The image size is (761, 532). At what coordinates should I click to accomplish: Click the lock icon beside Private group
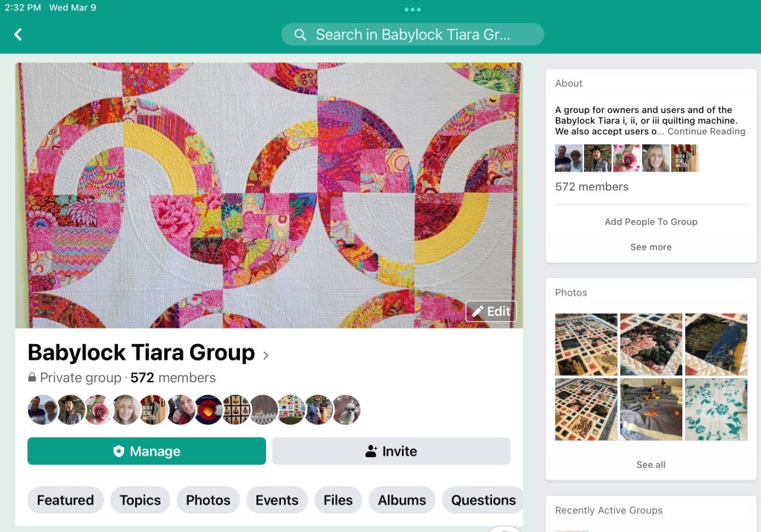32,377
